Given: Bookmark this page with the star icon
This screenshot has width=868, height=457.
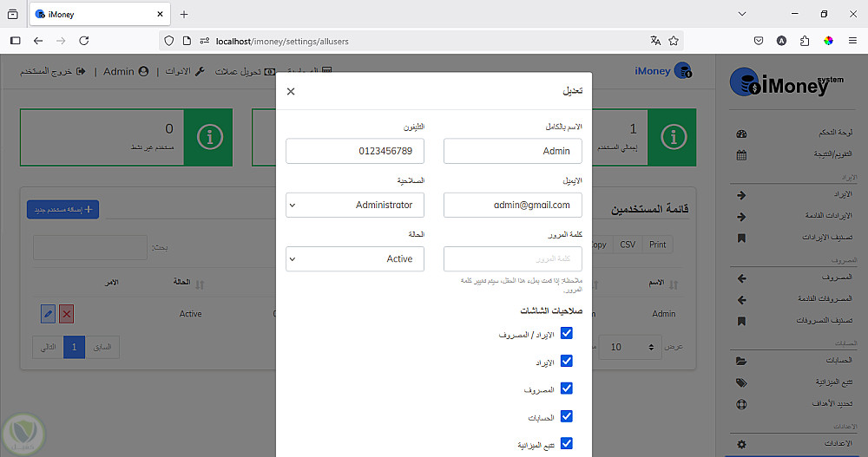Looking at the screenshot, I should pyautogui.click(x=674, y=41).
